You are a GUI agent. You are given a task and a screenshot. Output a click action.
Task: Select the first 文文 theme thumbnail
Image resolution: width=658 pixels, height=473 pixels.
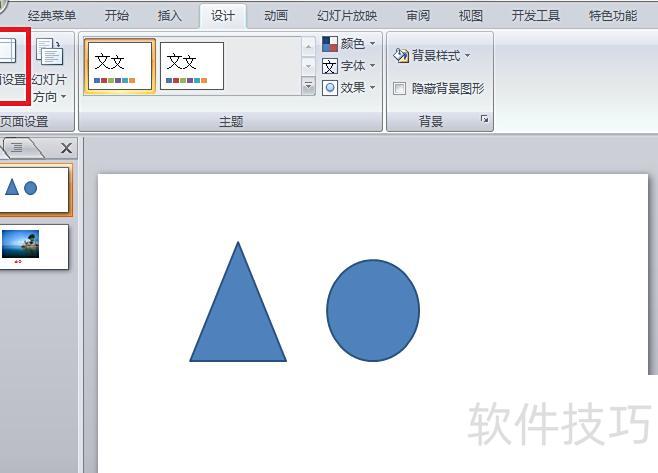pyautogui.click(x=120, y=65)
